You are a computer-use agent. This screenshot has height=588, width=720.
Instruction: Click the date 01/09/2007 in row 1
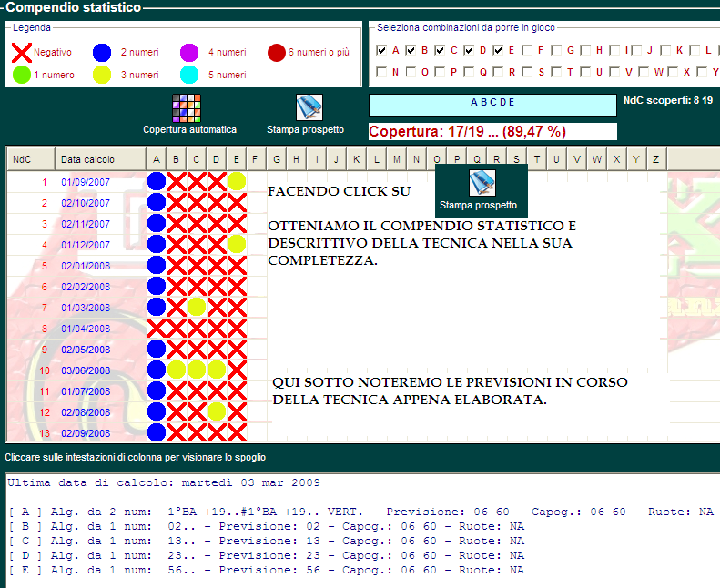click(x=86, y=182)
